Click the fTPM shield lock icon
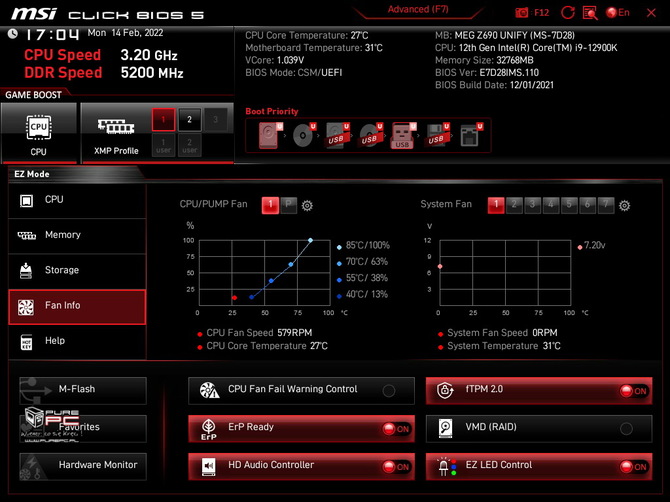670x502 pixels. point(445,390)
